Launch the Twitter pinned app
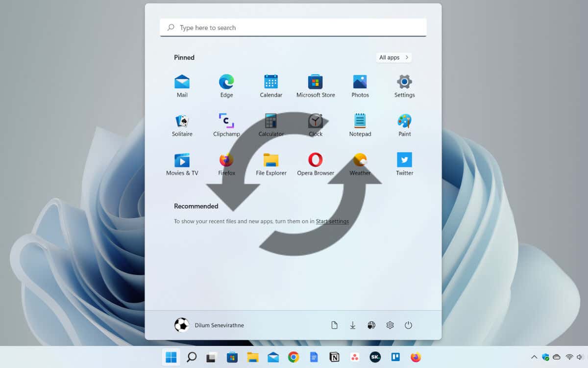588x368 pixels. point(405,164)
